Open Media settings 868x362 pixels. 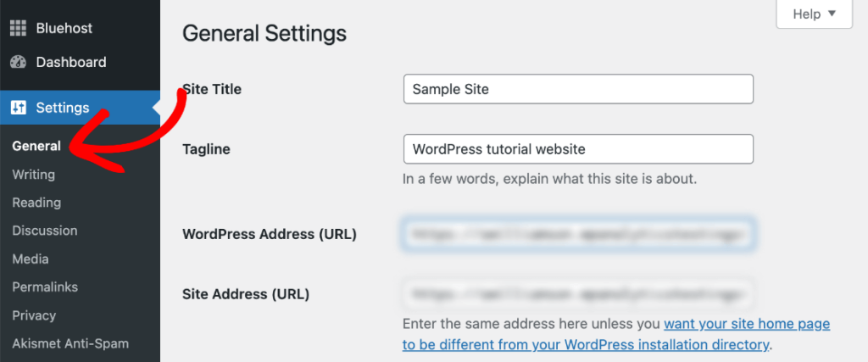click(x=31, y=259)
